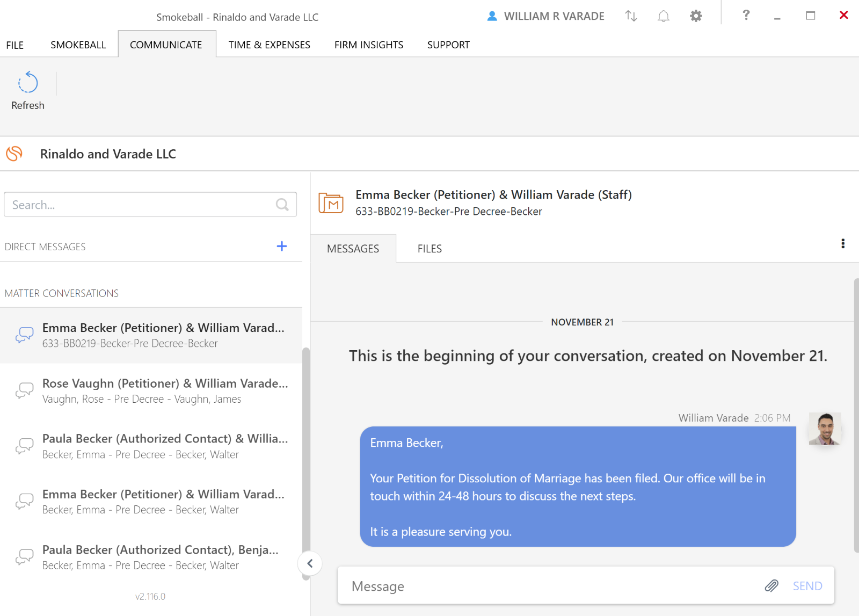Click the paperclip attach file icon
This screenshot has width=859, height=616.
(771, 585)
